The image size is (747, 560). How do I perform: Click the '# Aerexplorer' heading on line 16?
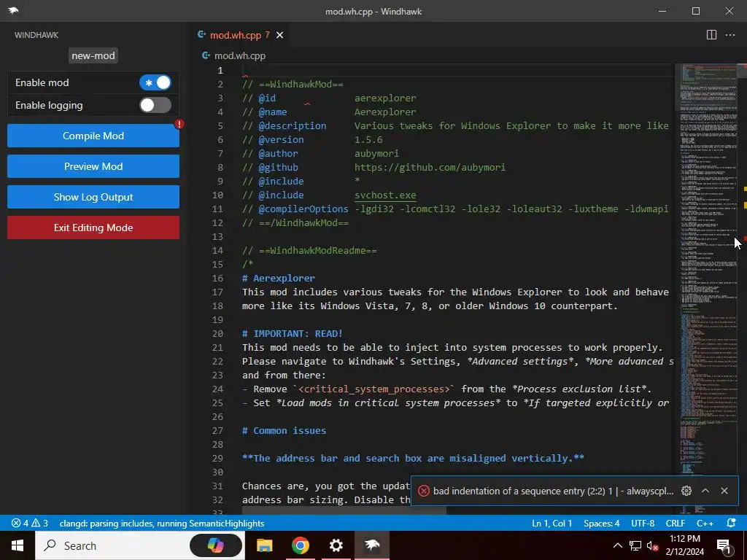278,278
